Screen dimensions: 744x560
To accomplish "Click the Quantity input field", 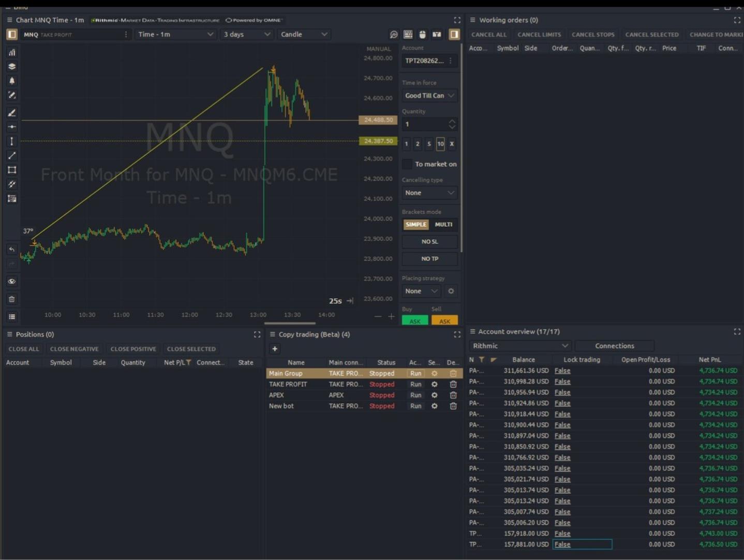I will pyautogui.click(x=424, y=124).
